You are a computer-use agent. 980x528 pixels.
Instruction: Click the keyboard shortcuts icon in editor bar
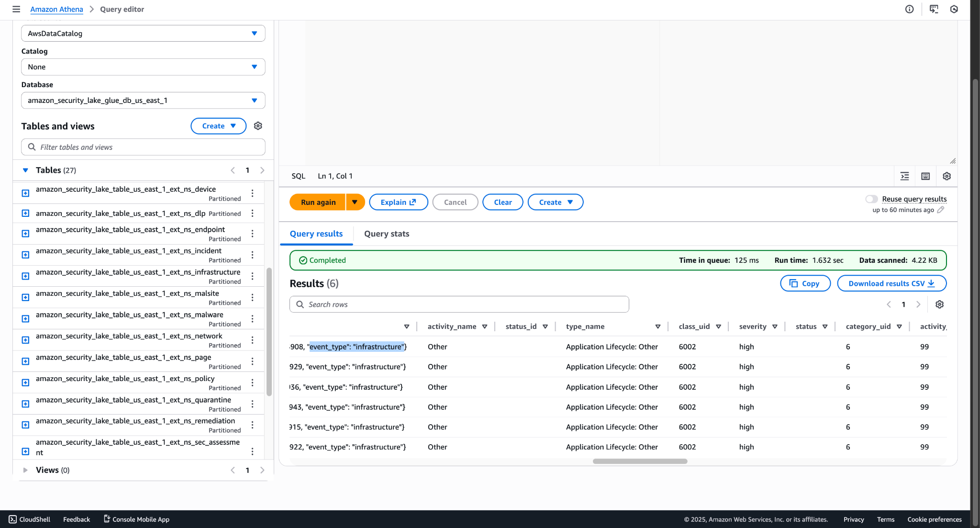click(925, 176)
